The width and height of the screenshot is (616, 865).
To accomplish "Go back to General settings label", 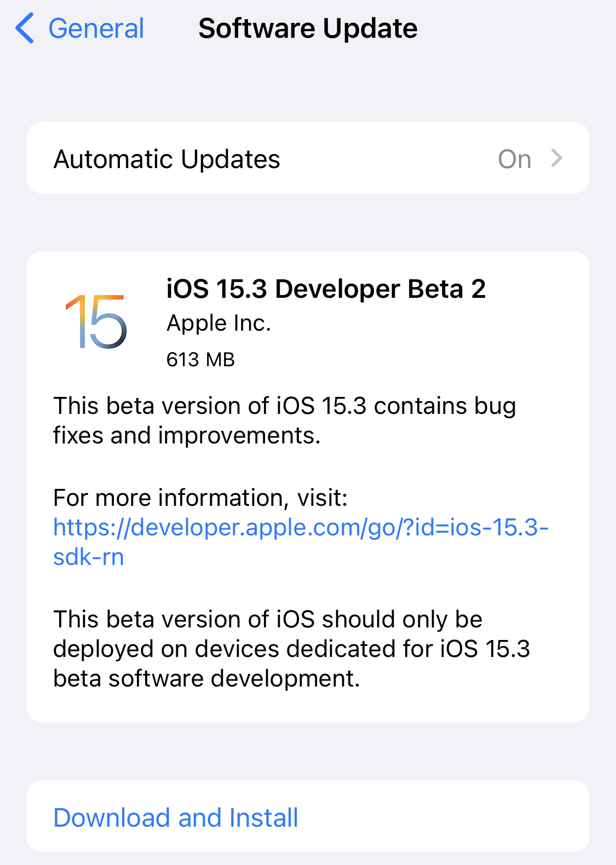I will pos(96,28).
